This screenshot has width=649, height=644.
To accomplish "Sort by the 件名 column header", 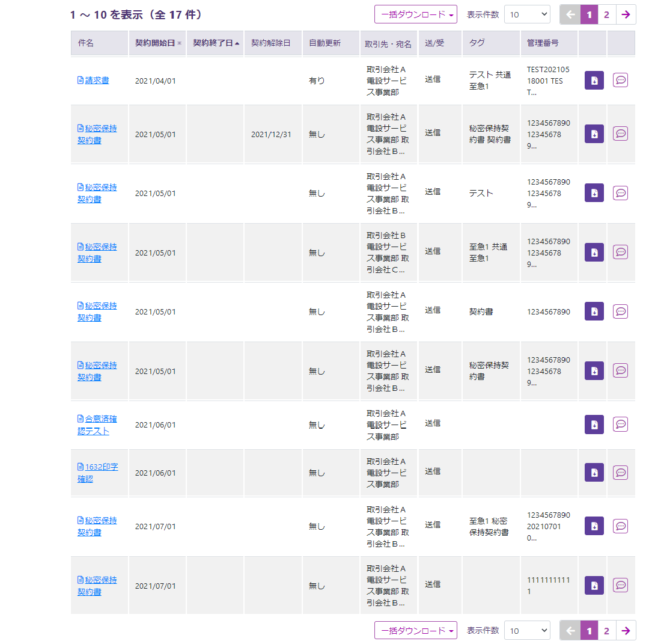I will (x=99, y=43).
